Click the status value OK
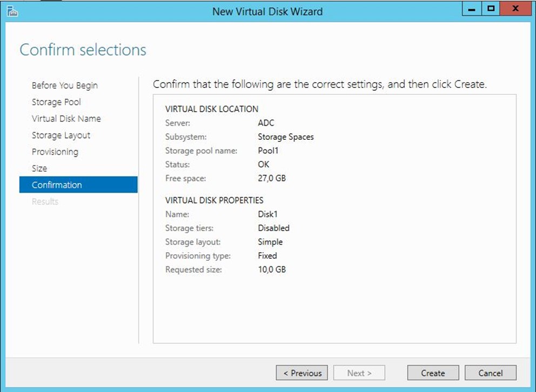536x392 pixels. click(263, 165)
